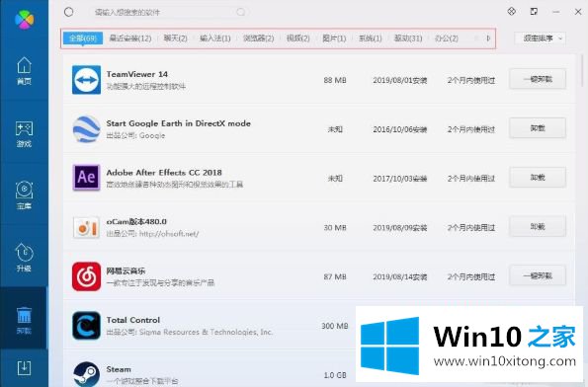Image resolution: width=588 pixels, height=387 pixels.
Task: Click the TeamViewer 14 title text
Action: pyautogui.click(x=137, y=74)
